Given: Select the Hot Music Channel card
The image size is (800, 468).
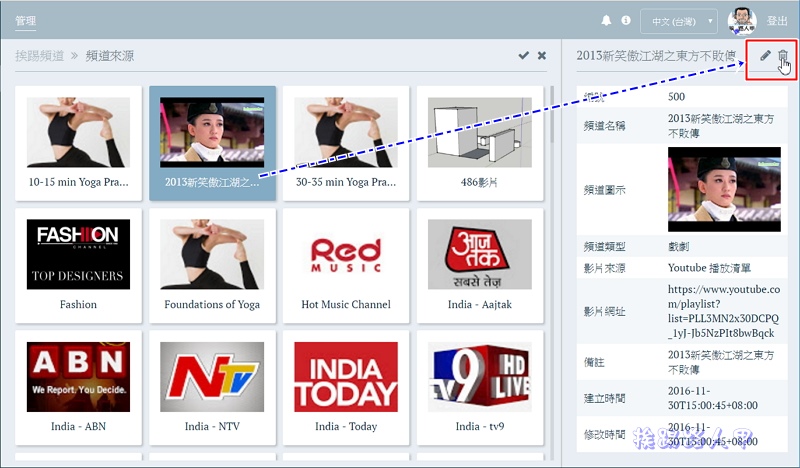Looking at the screenshot, I should pos(346,265).
